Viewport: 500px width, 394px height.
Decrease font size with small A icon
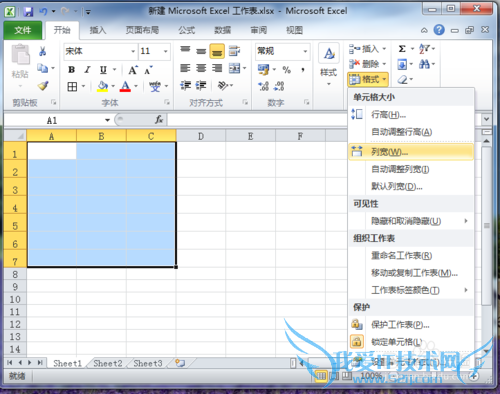point(148,70)
